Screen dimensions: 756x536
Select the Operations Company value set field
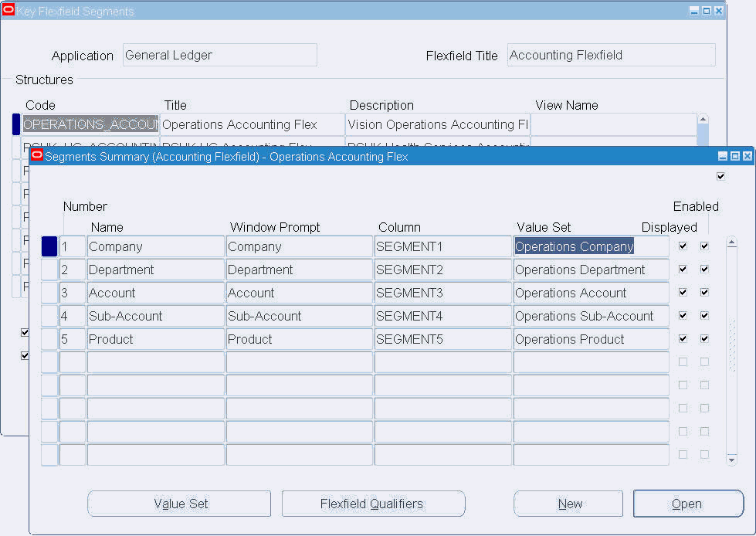coord(590,246)
